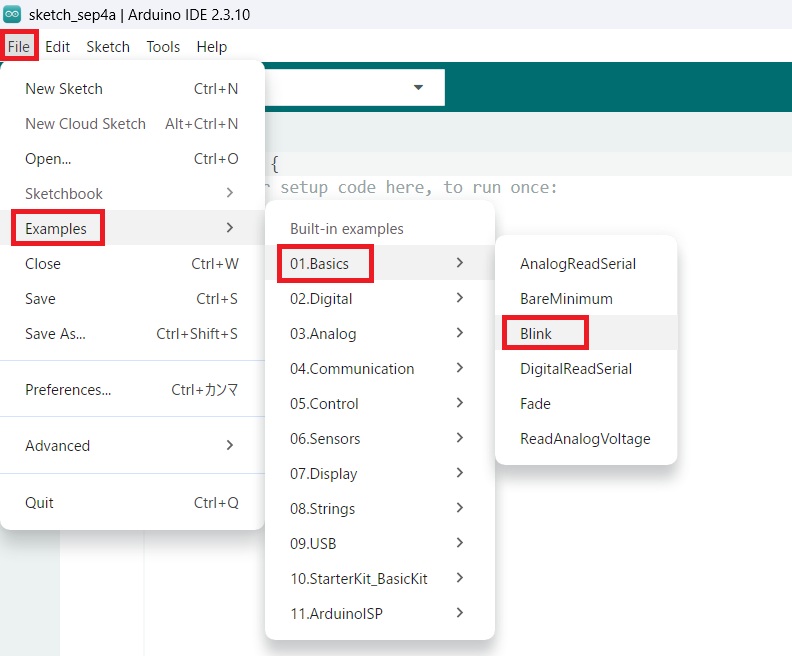Expand the 06.Sensors examples chevron
The height and width of the screenshot is (656, 792).
pyautogui.click(x=459, y=438)
